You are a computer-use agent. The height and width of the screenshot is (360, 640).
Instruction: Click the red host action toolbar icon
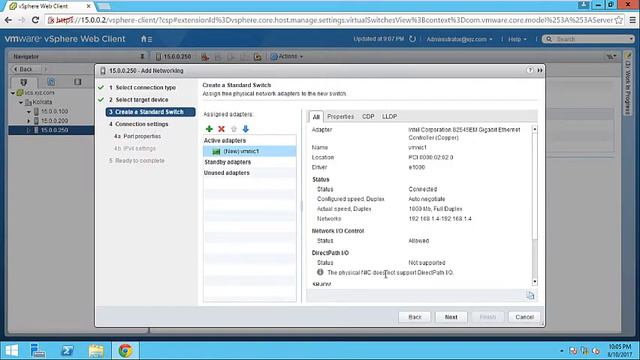tap(205, 57)
